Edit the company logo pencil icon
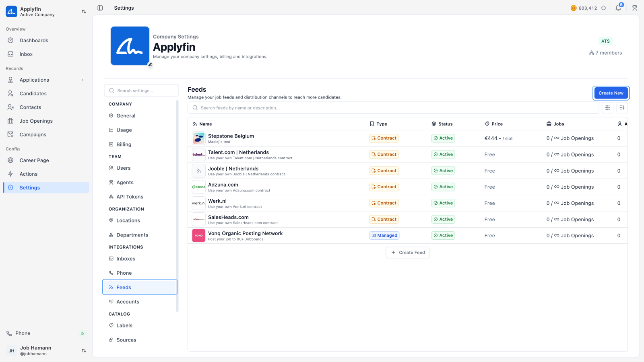 point(150,64)
